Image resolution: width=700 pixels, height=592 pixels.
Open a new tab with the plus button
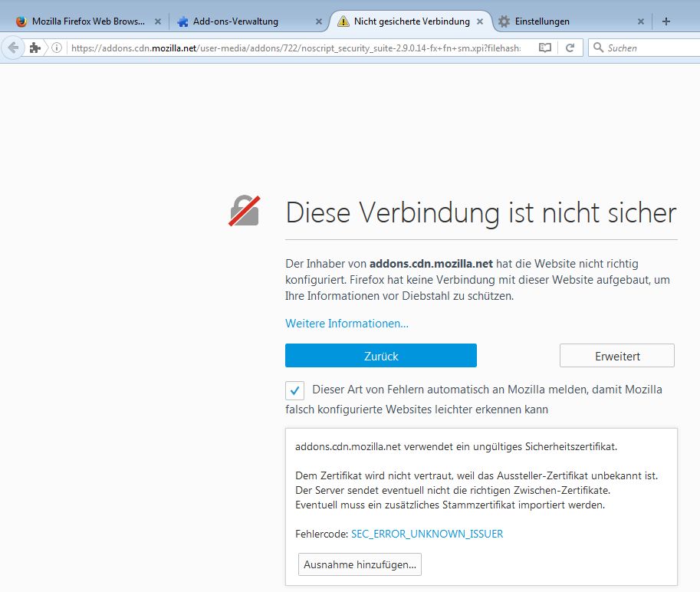click(x=665, y=21)
